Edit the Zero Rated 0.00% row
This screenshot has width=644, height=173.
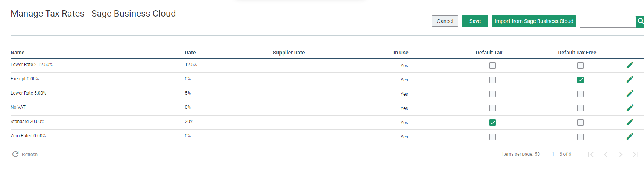click(x=630, y=136)
